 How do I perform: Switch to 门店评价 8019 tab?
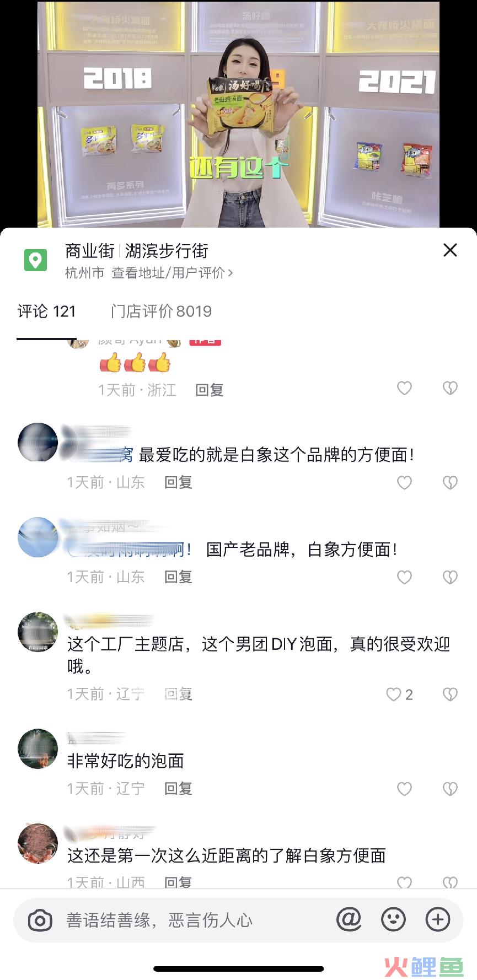[x=161, y=311]
